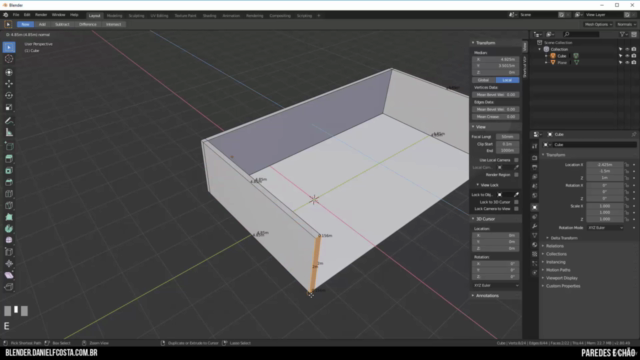Open Render properties tab

coord(535,158)
